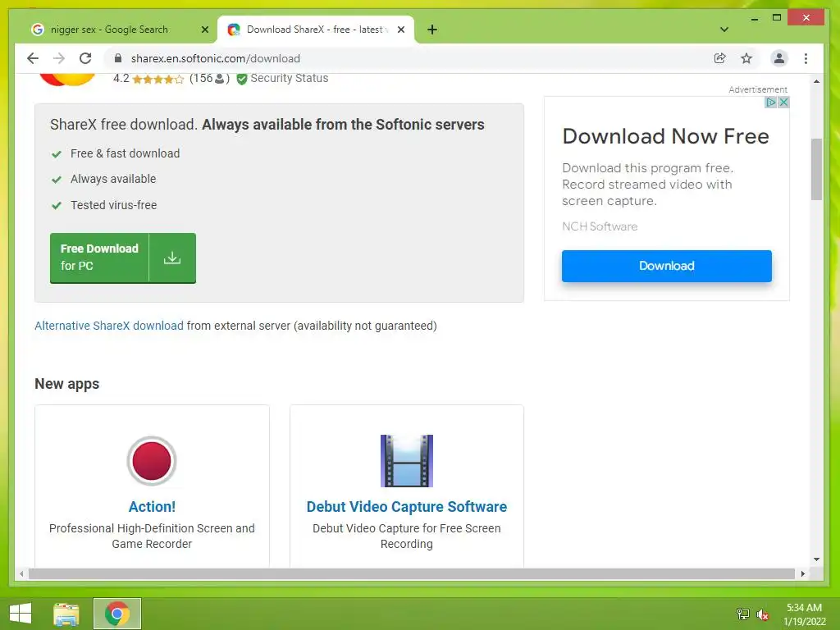Viewport: 840px width, 630px height.
Task: Open the Windows Start menu
Action: [21, 614]
